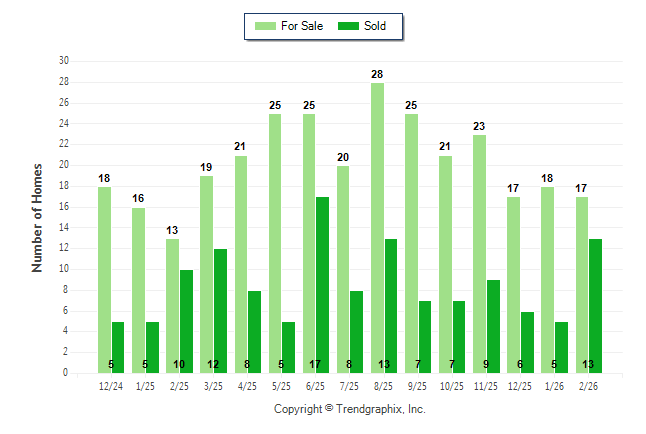Click the 7/25 For Sale bar showing 20
Viewport: 646px width, 434px height.
(x=343, y=269)
